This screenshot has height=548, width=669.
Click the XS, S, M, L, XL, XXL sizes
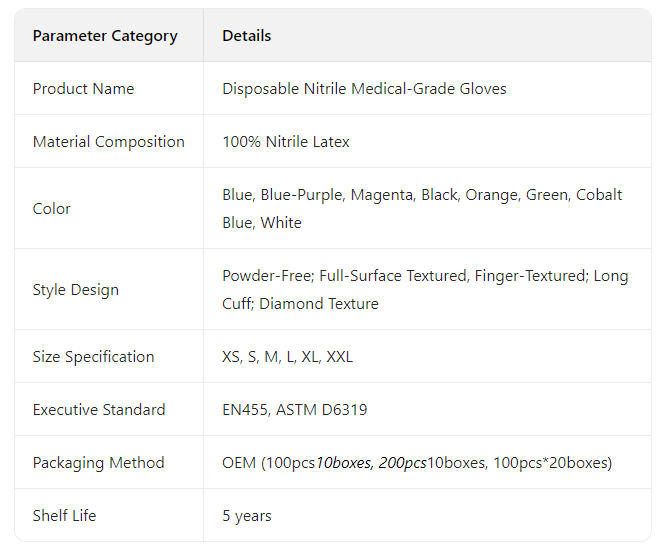click(287, 357)
